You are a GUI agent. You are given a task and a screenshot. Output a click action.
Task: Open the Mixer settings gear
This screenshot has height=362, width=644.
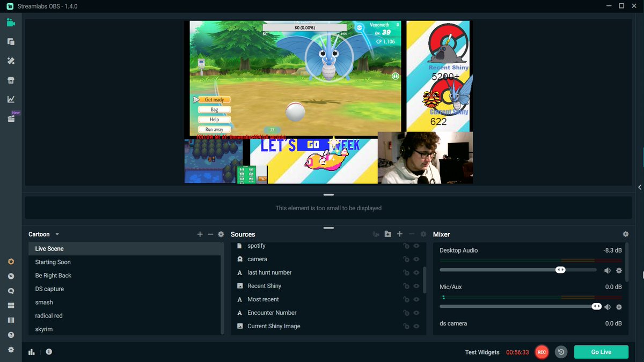(625, 234)
